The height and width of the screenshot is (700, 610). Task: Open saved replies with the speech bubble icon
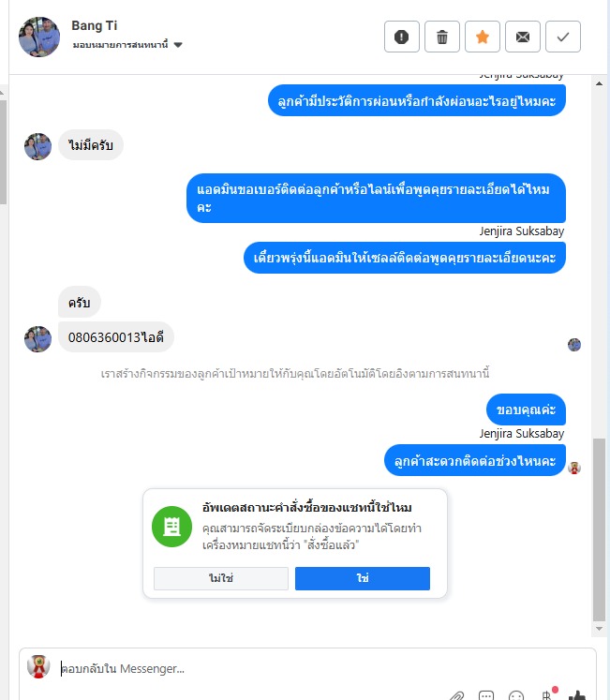click(x=486, y=695)
